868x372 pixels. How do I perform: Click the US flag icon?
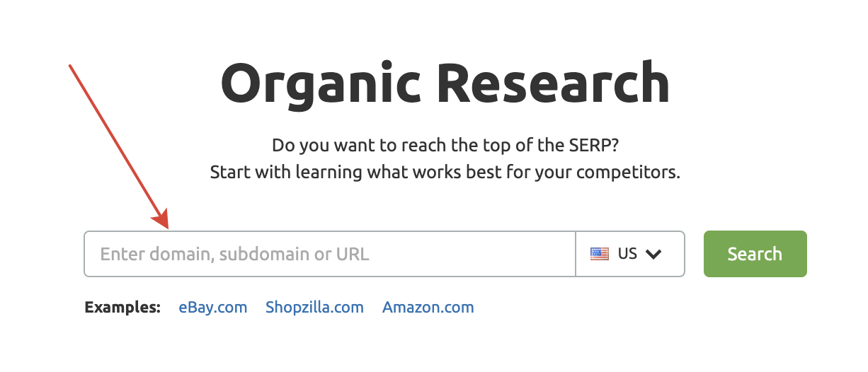600,254
